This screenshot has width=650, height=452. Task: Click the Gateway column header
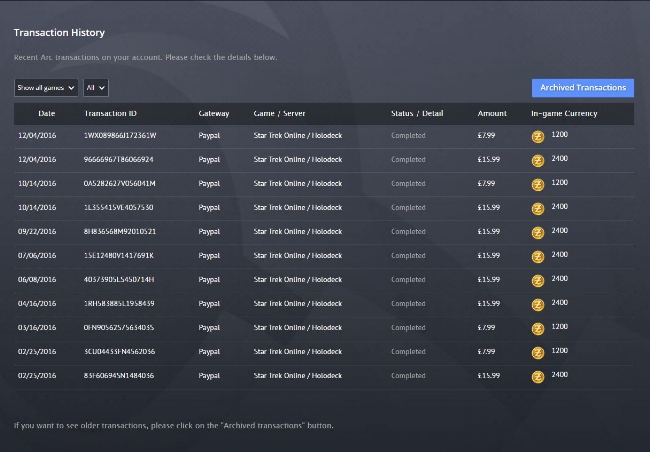pyautogui.click(x=213, y=113)
